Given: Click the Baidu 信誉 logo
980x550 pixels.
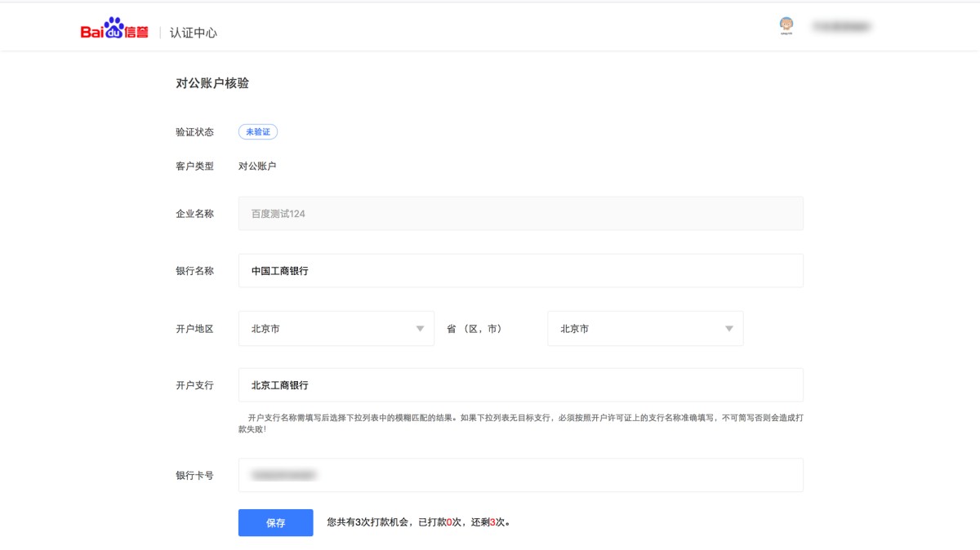Looking at the screenshot, I should coord(114,30).
